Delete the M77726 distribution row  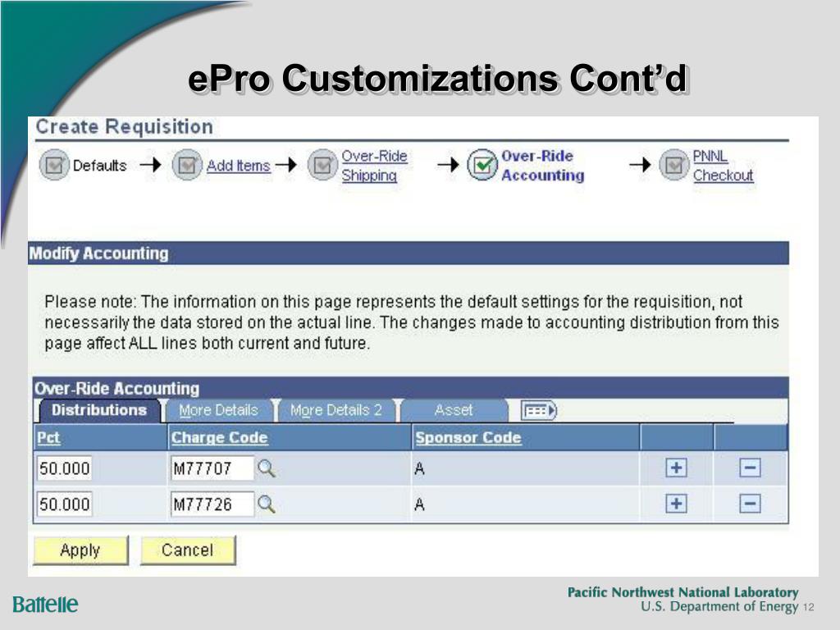tap(750, 504)
